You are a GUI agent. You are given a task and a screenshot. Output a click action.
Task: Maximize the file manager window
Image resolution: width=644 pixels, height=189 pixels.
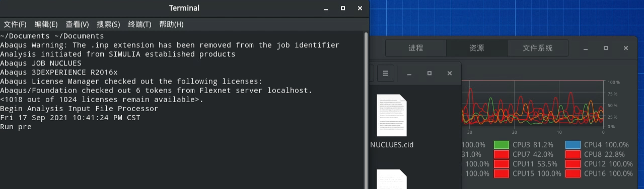click(x=430, y=73)
